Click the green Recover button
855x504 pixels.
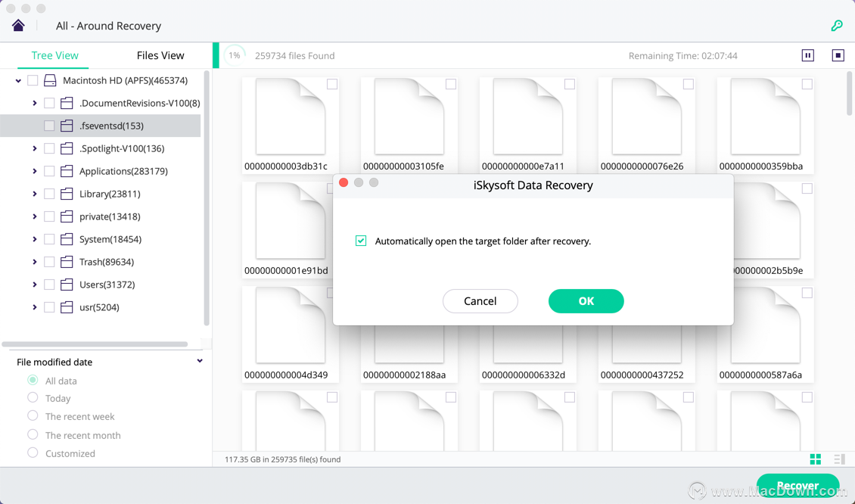(x=797, y=485)
